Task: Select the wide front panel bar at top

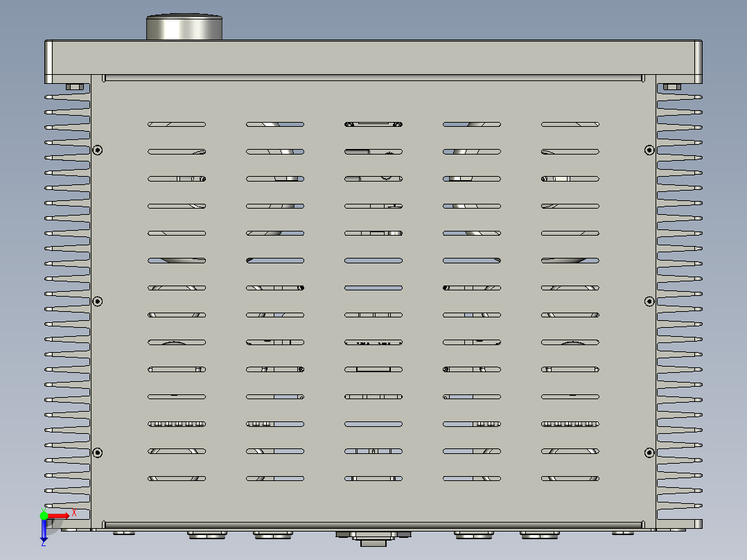Action: (373, 58)
